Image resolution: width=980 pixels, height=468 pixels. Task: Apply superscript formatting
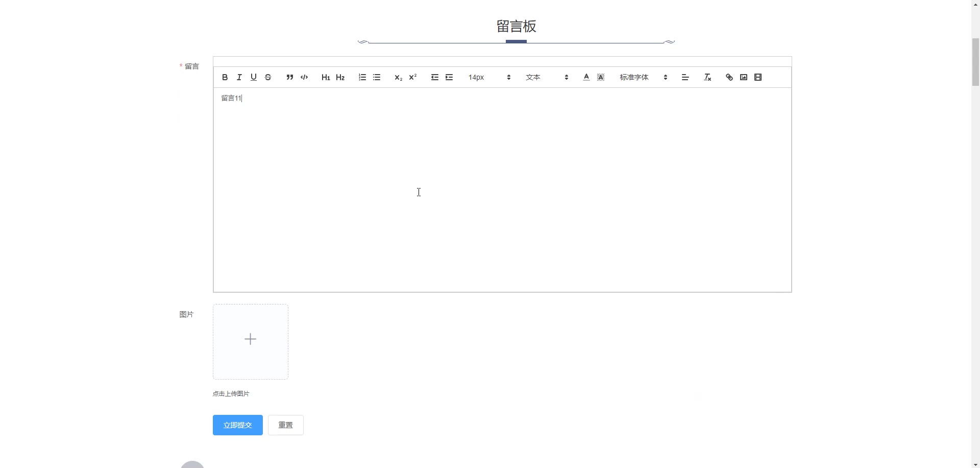tap(413, 77)
